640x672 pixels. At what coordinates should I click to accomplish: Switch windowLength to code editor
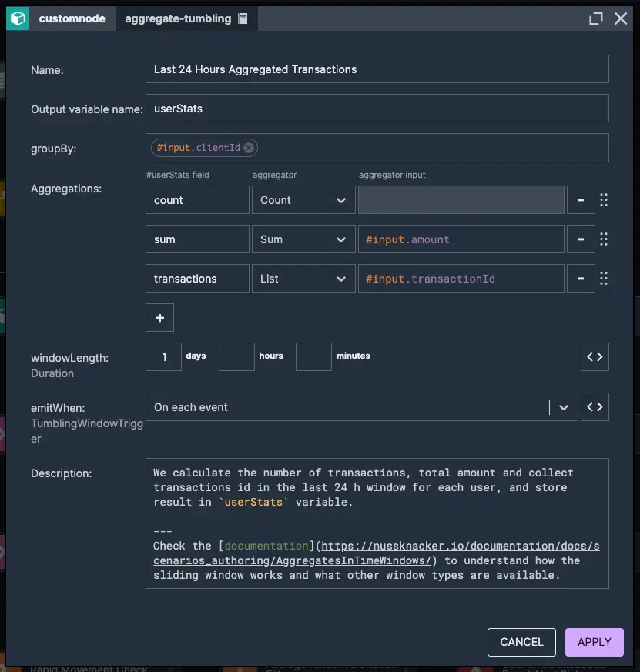(x=595, y=356)
